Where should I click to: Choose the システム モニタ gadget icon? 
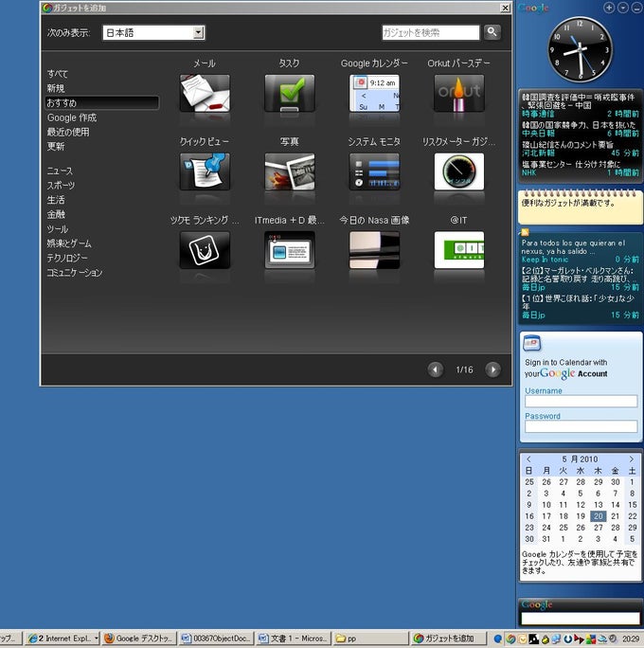click(374, 171)
